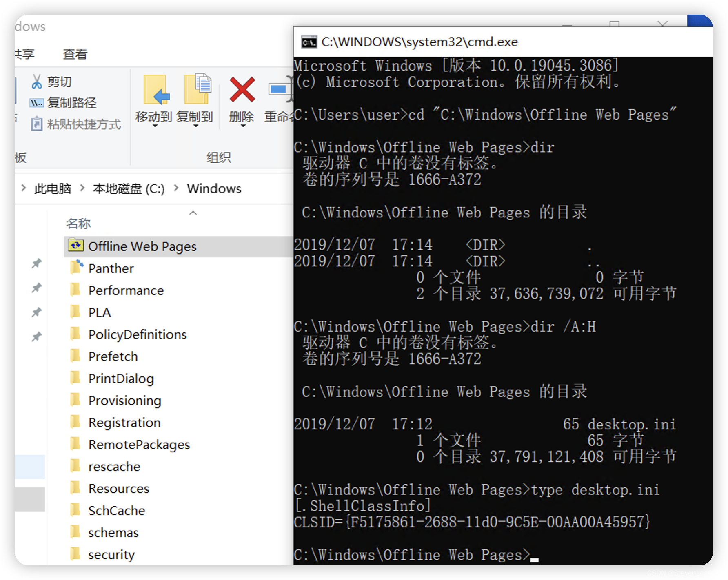Click the Copy to folder icon
Screen dimensions: 728x580
coord(198,89)
